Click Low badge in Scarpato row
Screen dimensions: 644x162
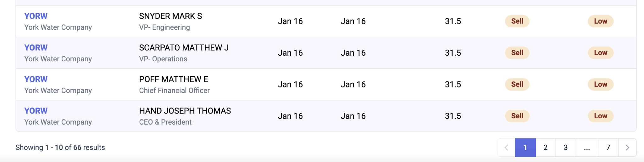(x=600, y=53)
